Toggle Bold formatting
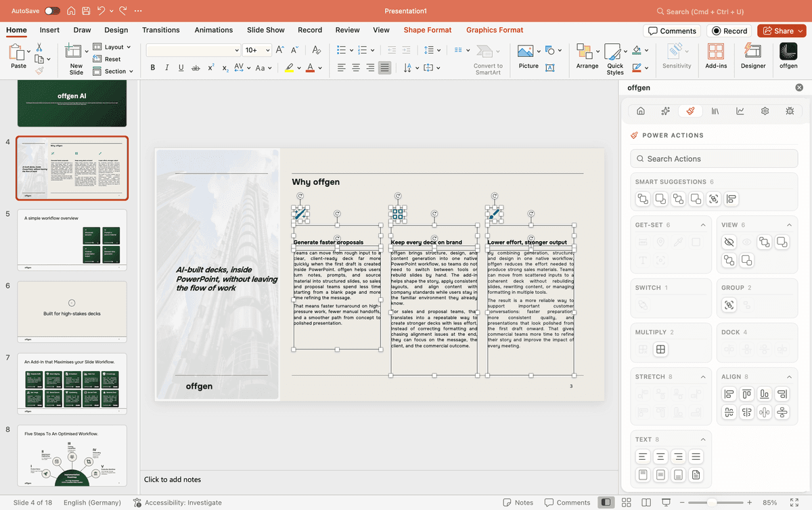This screenshot has width=812, height=510. pos(153,68)
